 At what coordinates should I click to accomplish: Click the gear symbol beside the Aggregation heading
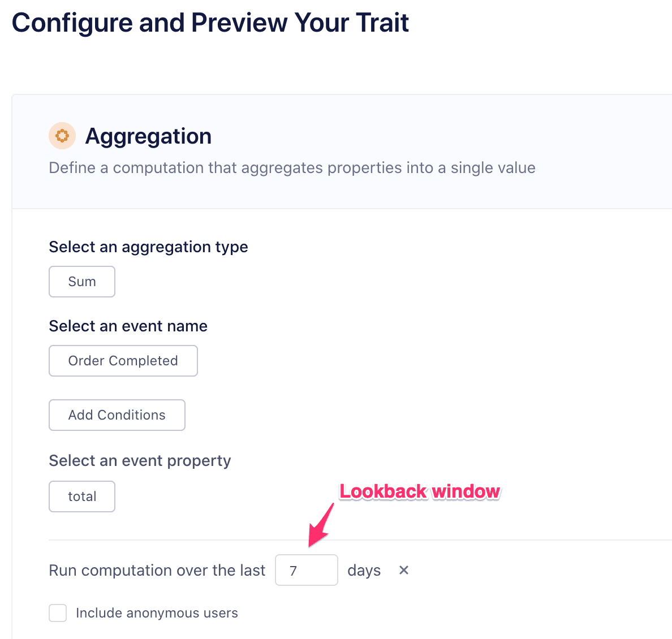(x=62, y=136)
